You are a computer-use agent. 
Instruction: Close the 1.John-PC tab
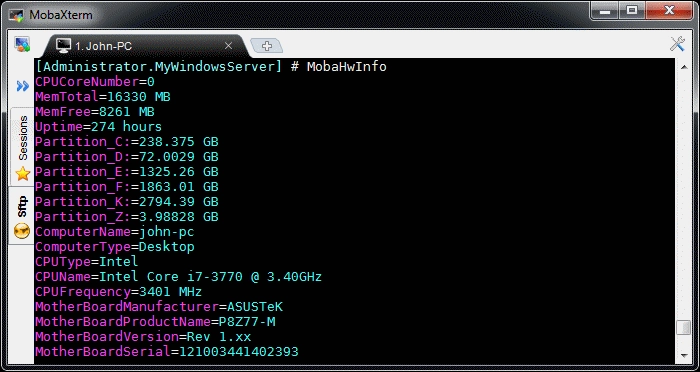228,46
